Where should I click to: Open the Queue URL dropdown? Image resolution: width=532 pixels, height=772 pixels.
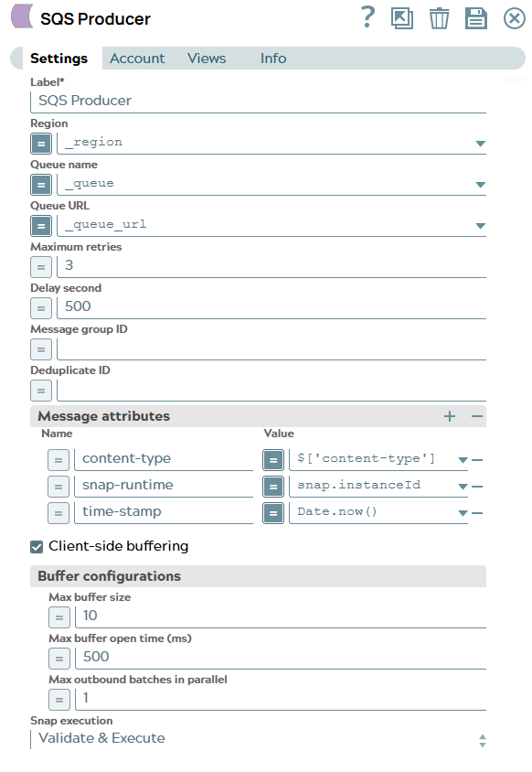pos(479,226)
